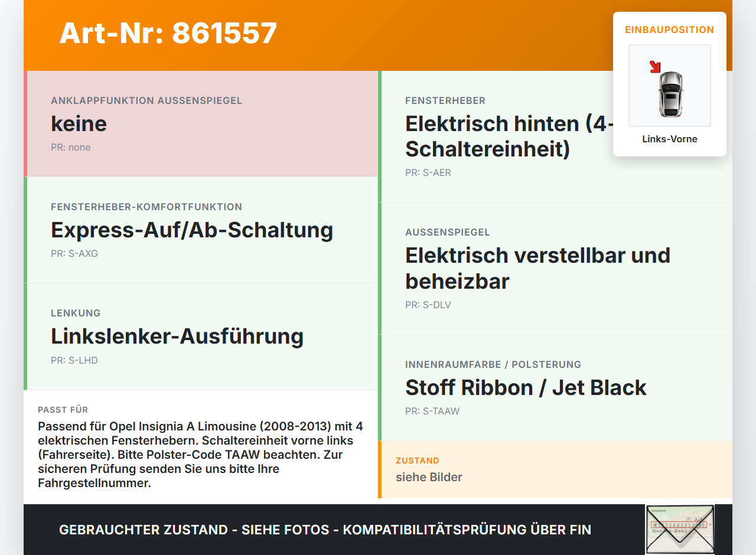The height and width of the screenshot is (555, 756).
Task: Click PR code S-LHD
Action: pos(74,360)
